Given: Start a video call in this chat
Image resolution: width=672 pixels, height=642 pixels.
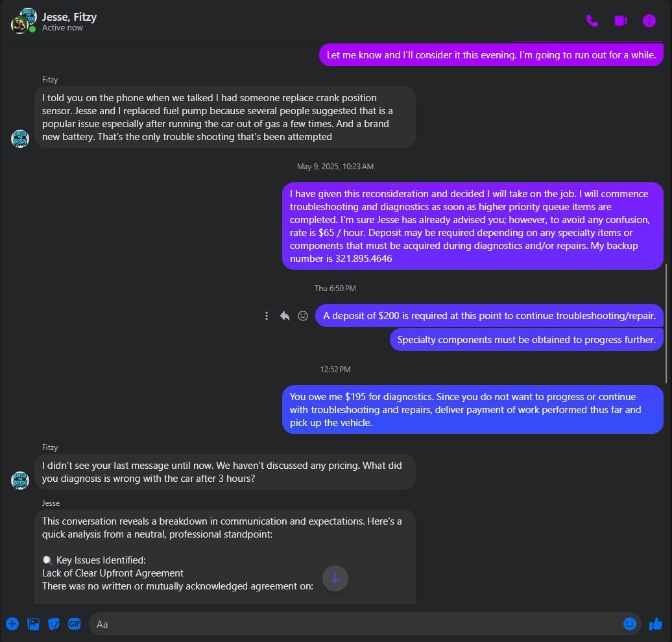Looking at the screenshot, I should [x=621, y=21].
